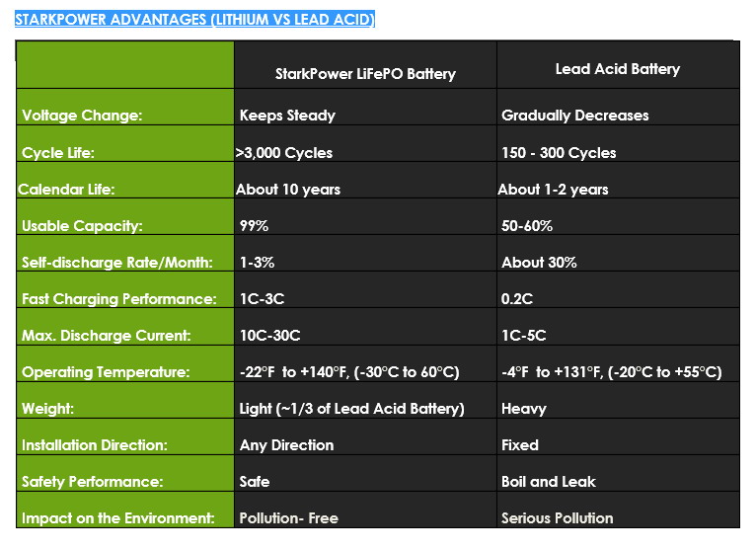Click the Boil and Leak cell

[x=549, y=482]
